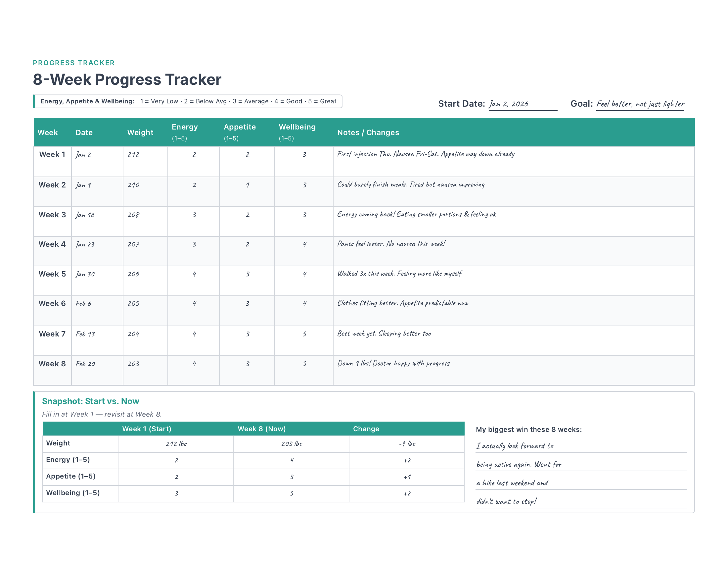Click the handwritten note about the hike
This screenshot has height=563, width=728.
click(x=512, y=483)
